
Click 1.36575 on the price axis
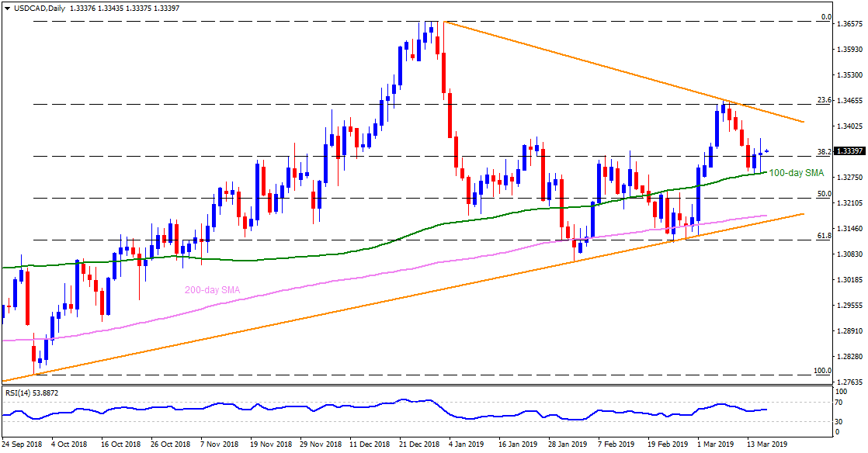pos(851,24)
